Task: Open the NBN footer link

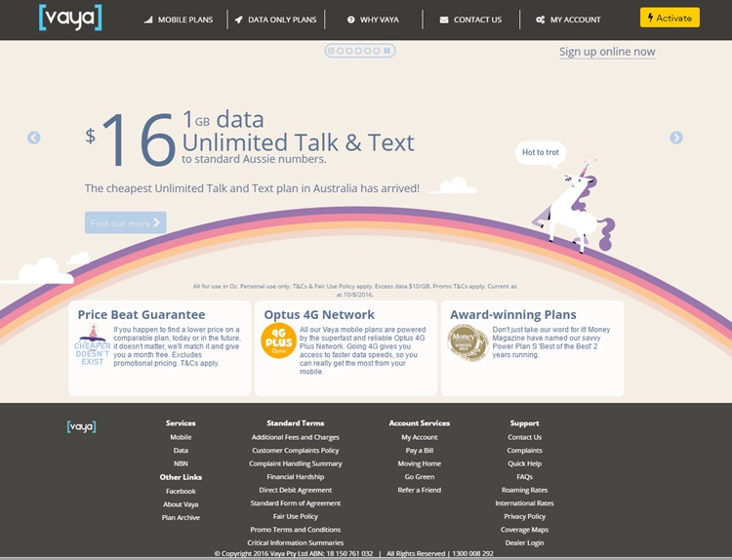Action: click(x=181, y=463)
